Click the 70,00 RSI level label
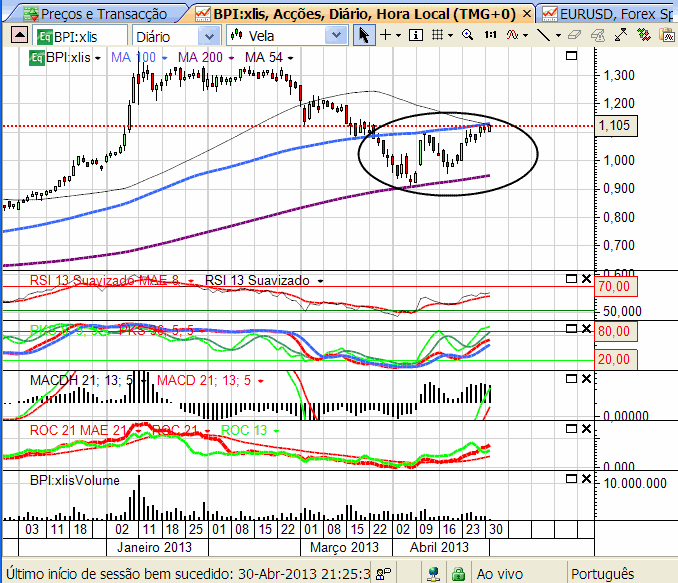 [x=614, y=286]
